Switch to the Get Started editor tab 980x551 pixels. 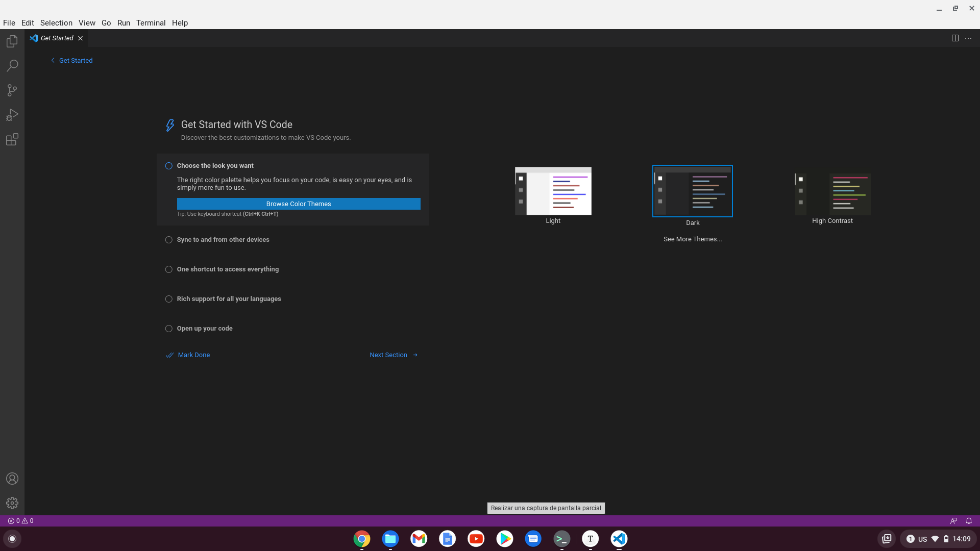point(57,38)
